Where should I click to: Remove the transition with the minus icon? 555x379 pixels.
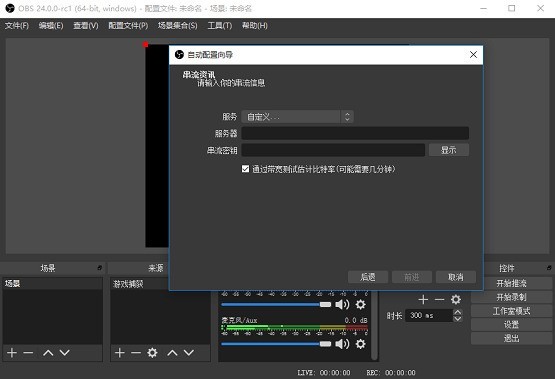point(439,300)
